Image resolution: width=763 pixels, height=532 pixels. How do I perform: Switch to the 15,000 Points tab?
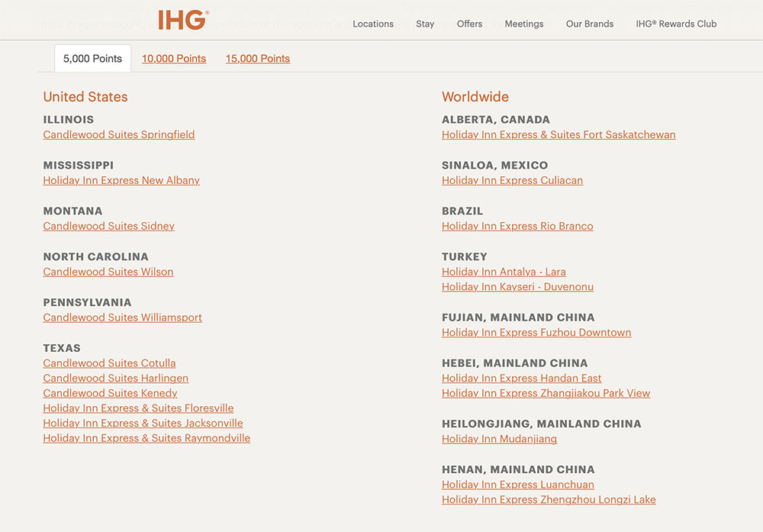pos(258,59)
